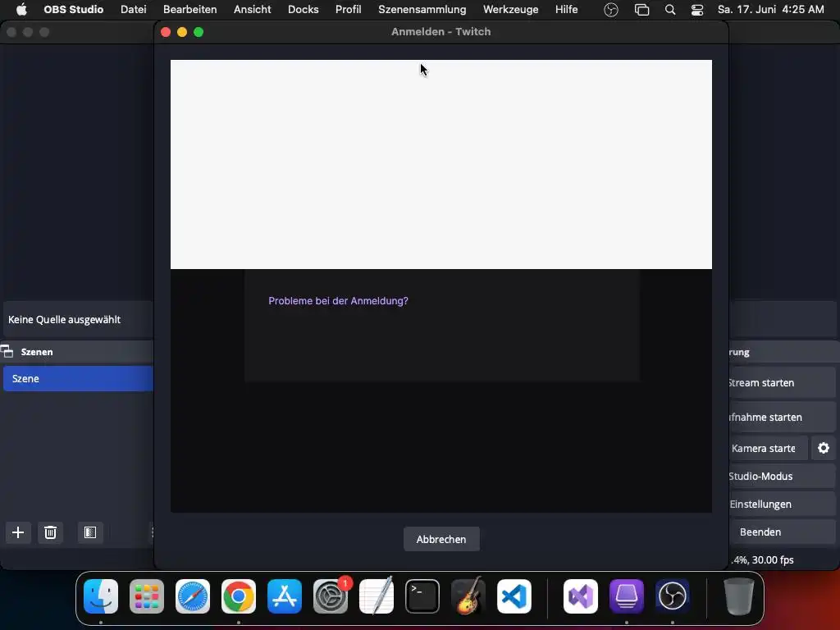Click the OBS status icon in menu bar
The image size is (840, 630).
click(610, 10)
